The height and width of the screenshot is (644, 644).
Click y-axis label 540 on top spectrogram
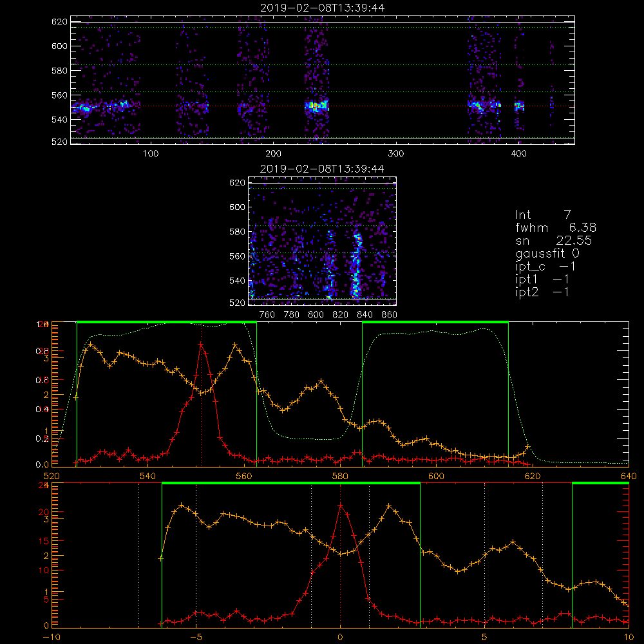[x=59, y=120]
